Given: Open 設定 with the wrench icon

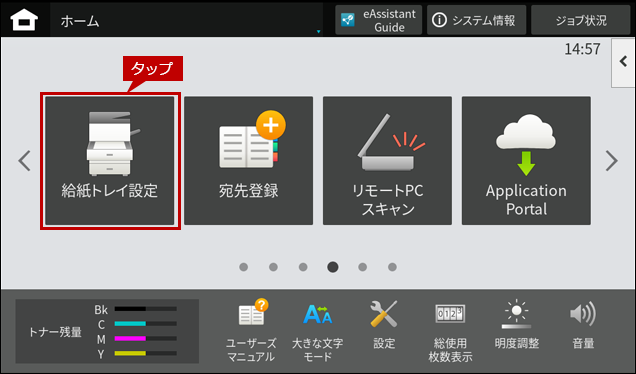Looking at the screenshot, I should point(384,325).
